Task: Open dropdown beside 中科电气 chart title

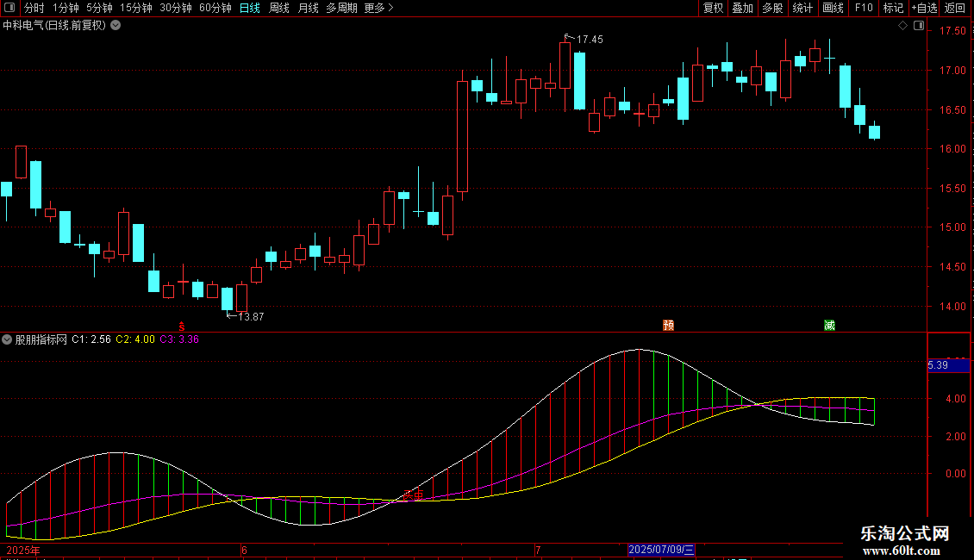Action: coord(116,26)
